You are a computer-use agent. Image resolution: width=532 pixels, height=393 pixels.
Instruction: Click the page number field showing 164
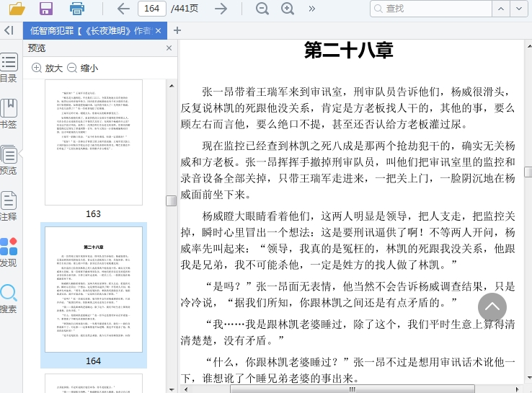pos(151,9)
